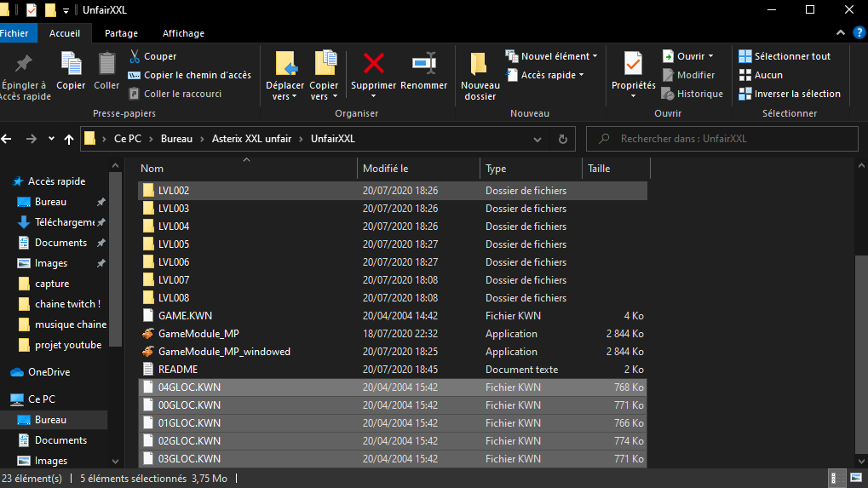Expand Nouvel élément dropdown

595,56
